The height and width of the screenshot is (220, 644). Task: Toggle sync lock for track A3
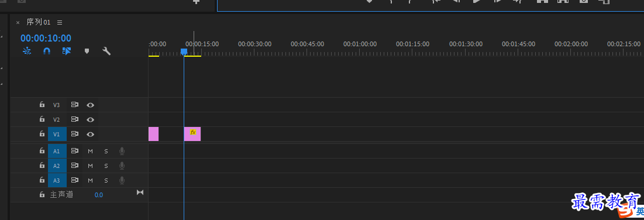(74, 180)
